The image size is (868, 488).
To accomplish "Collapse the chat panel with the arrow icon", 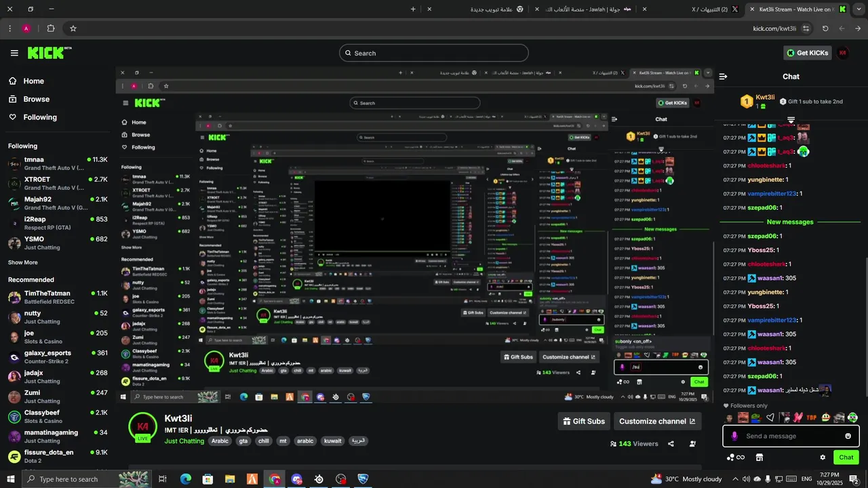I will 723,77.
